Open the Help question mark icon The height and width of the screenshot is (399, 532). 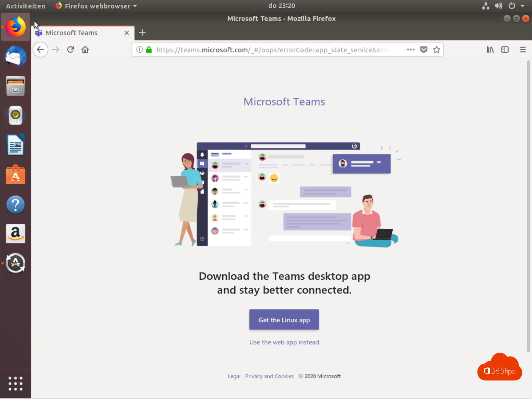click(x=15, y=205)
